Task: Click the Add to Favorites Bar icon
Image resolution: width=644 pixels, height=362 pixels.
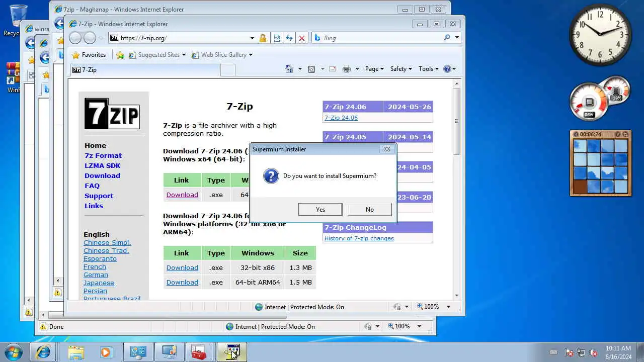Action: pyautogui.click(x=120, y=55)
